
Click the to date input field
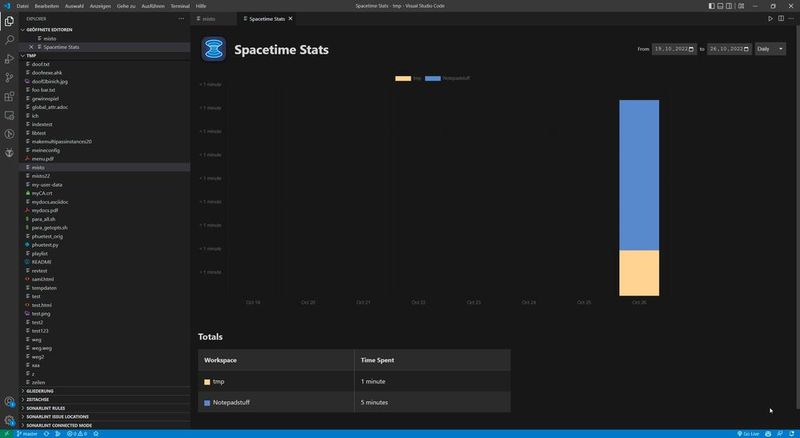pyautogui.click(x=729, y=49)
